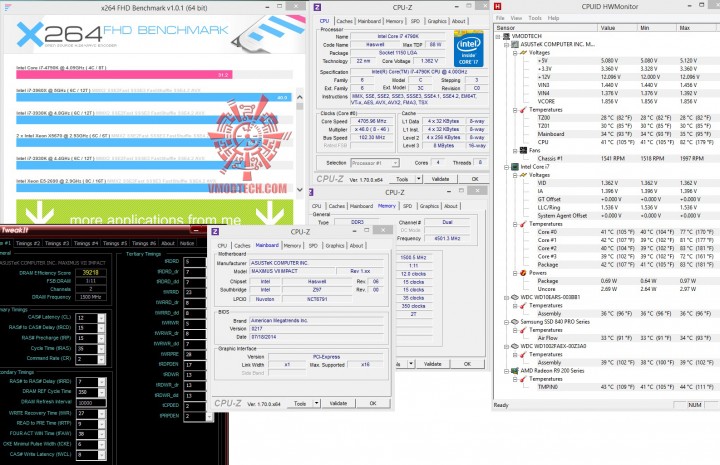
Task: Click the Value column header in HWMonitor
Action: pyautogui.click(x=618, y=28)
